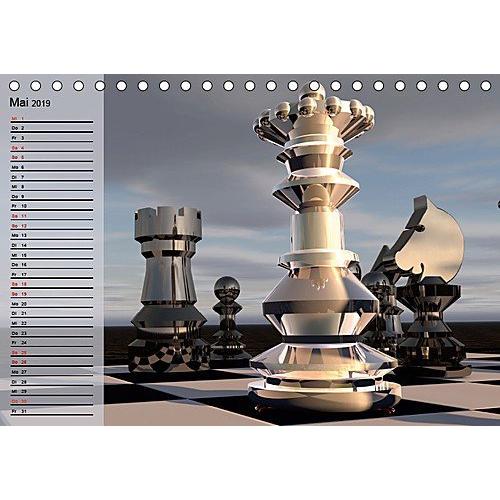Select the 'Sa 18' day row
This screenshot has width=500, height=500.
point(52,285)
